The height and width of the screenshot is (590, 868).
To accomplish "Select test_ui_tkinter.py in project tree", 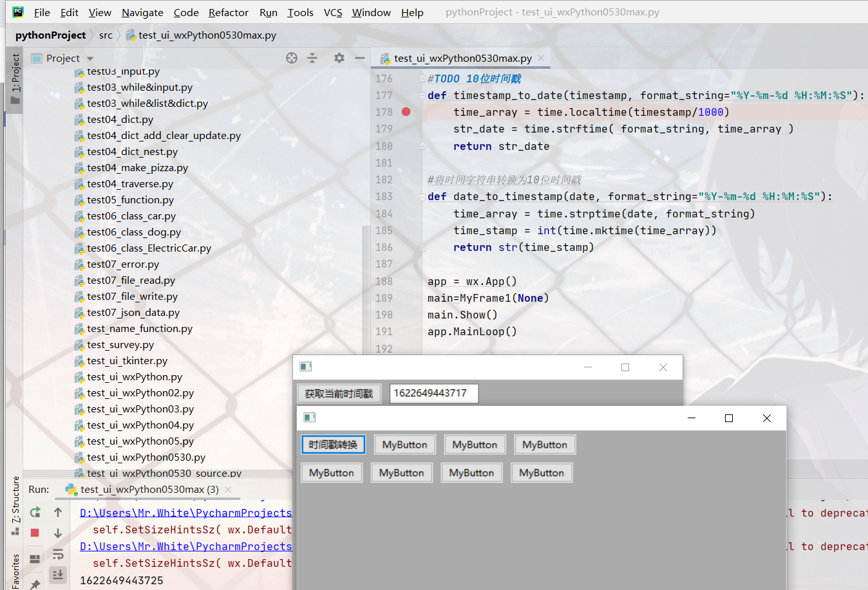I will (127, 361).
